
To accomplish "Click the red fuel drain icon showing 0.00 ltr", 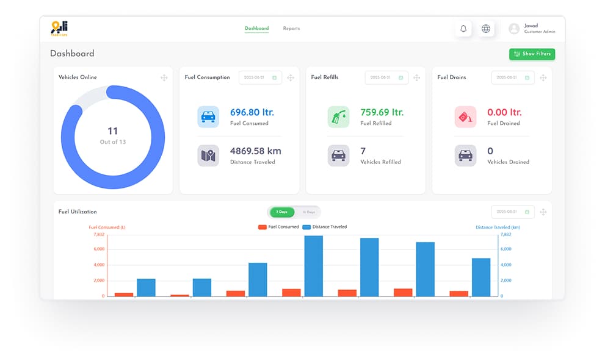I will (466, 116).
